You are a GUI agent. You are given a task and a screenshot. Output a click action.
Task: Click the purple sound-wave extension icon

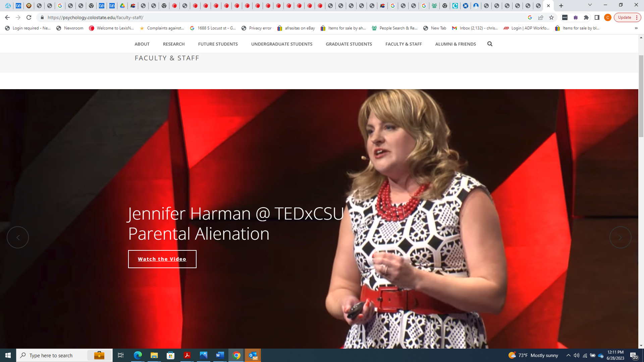click(x=576, y=17)
